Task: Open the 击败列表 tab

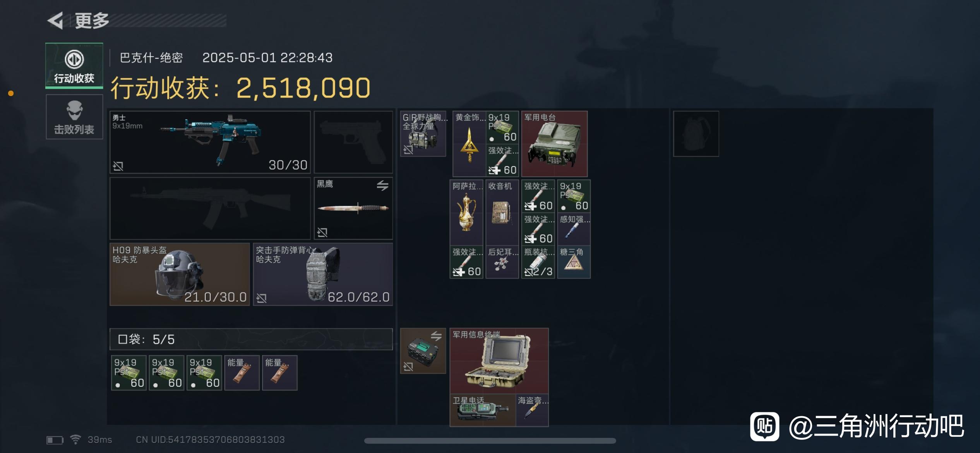Action: pos(74,117)
